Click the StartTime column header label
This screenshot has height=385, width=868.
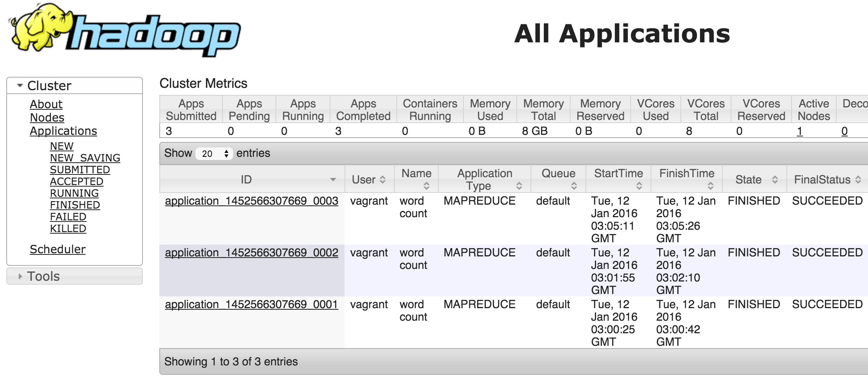coord(618,173)
